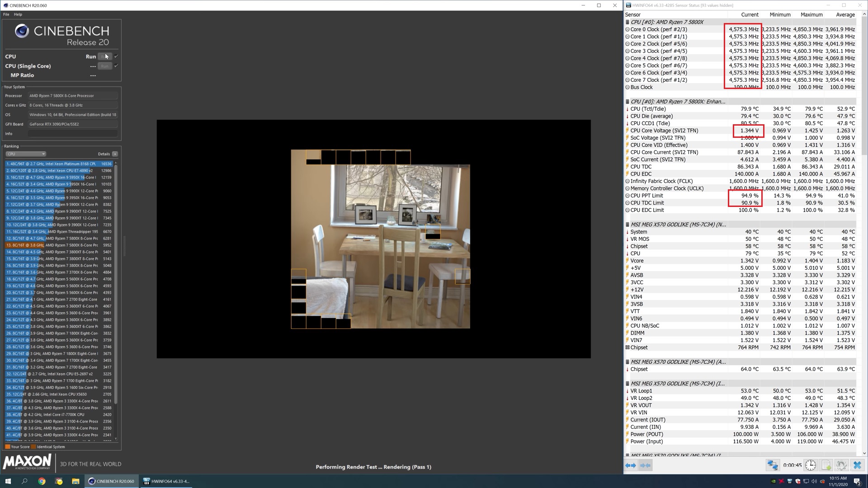Select CPU Core Voltage (SVI2 TFN) row
The height and width of the screenshot is (488, 868).
click(741, 131)
